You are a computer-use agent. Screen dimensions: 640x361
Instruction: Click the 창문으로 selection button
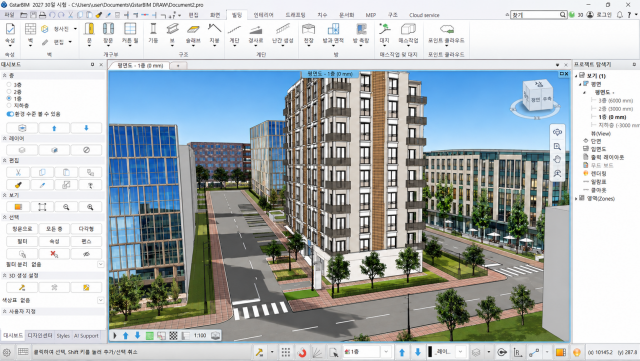pyautogui.click(x=22, y=229)
